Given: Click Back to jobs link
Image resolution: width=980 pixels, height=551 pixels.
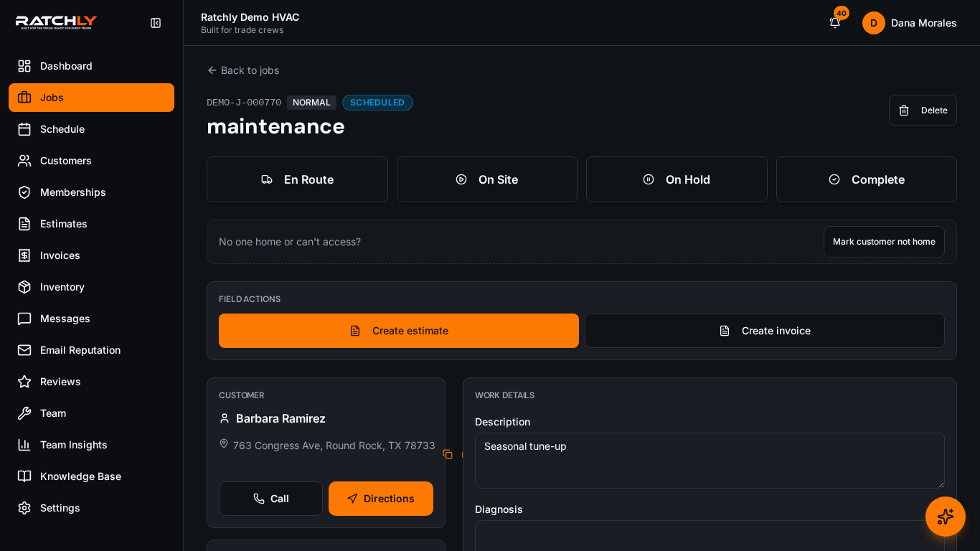Looking at the screenshot, I should [x=243, y=70].
